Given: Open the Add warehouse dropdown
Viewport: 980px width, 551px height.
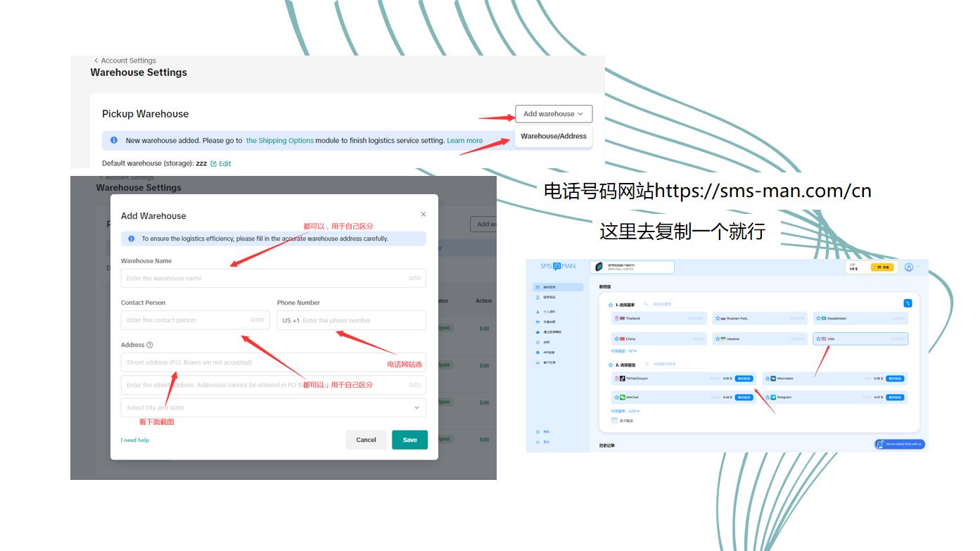Looking at the screenshot, I should (554, 114).
